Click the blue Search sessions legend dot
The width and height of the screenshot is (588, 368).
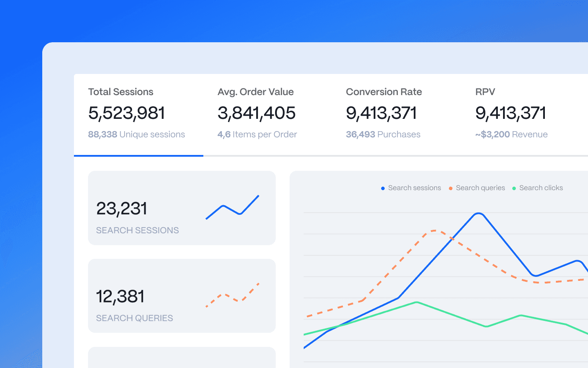coord(383,188)
